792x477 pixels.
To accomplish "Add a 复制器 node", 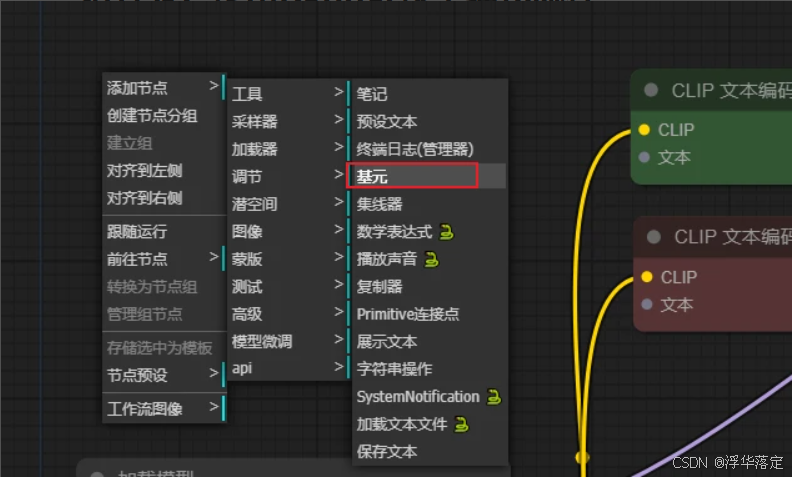I will (429, 287).
